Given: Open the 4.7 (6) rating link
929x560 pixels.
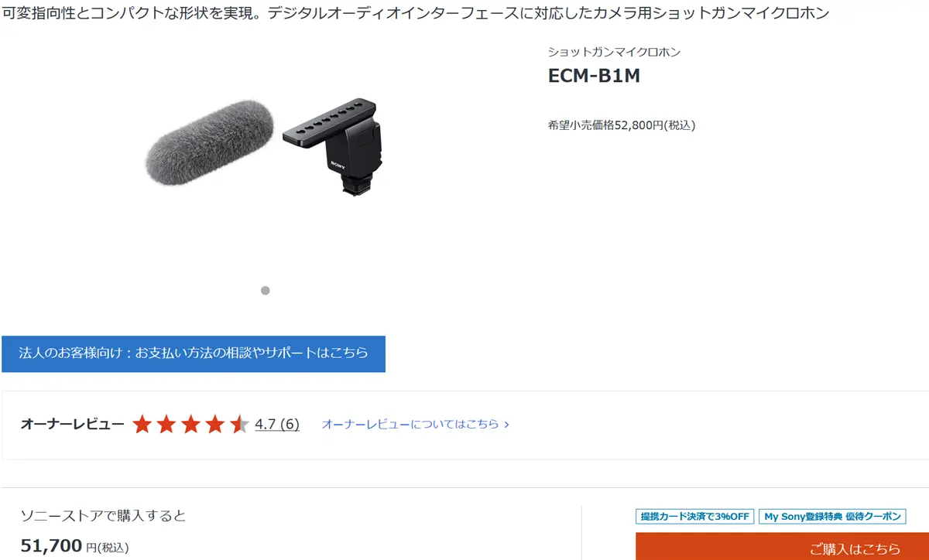Looking at the screenshot, I should [277, 424].
